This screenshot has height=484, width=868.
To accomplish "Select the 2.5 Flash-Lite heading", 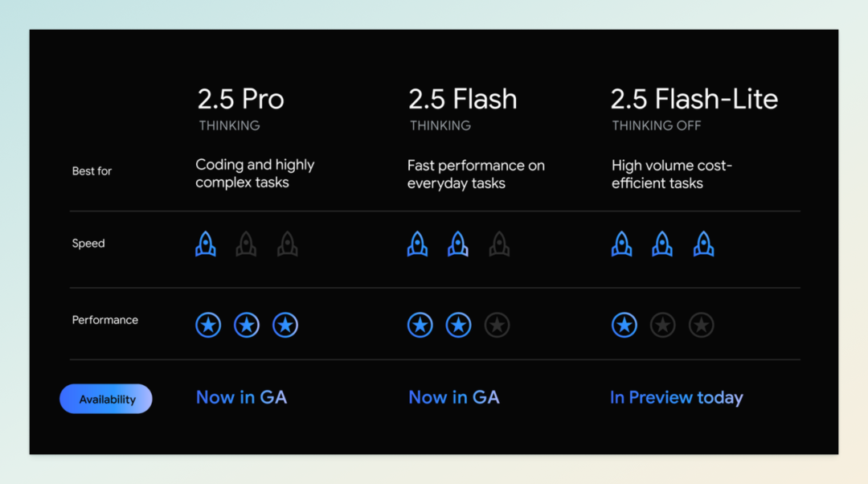I will 694,99.
